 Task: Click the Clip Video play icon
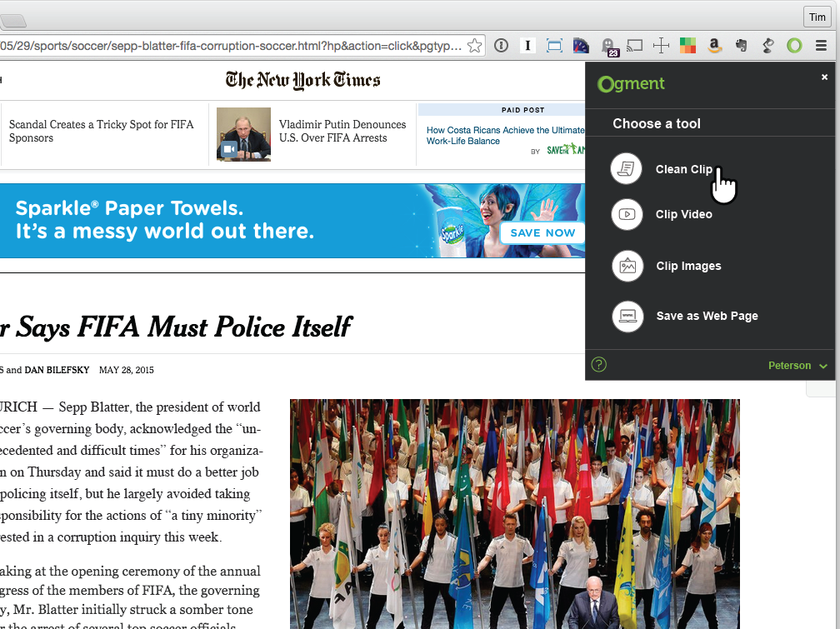pos(627,214)
